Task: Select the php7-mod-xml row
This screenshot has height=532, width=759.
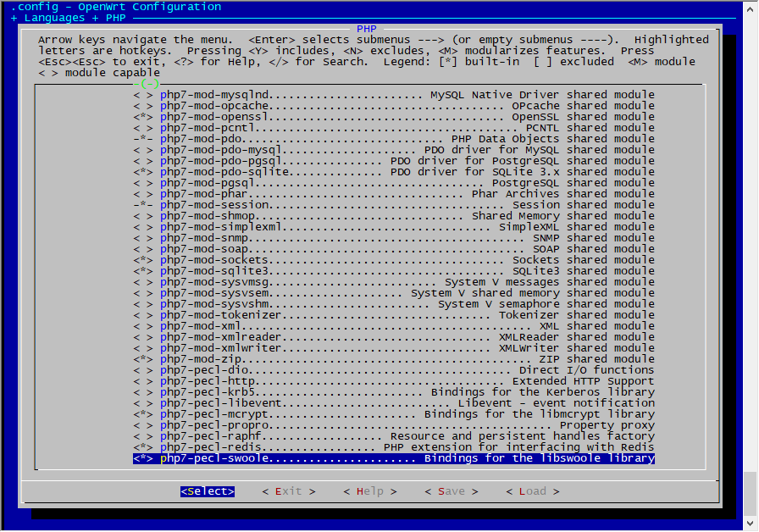Action: tap(394, 326)
